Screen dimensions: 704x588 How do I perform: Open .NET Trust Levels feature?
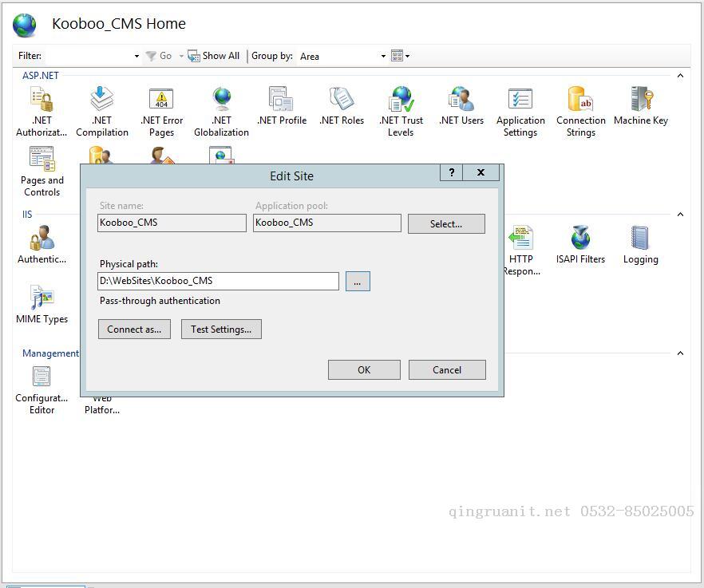[401, 112]
